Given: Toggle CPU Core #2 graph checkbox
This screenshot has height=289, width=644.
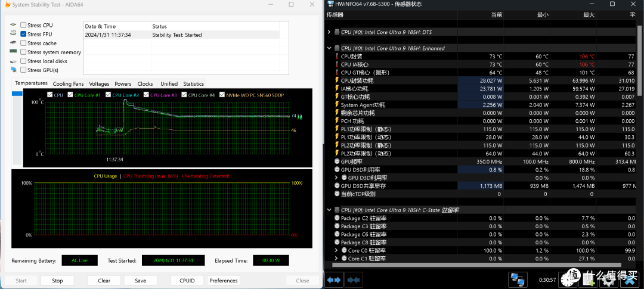Looking at the screenshot, I should (x=109, y=95).
